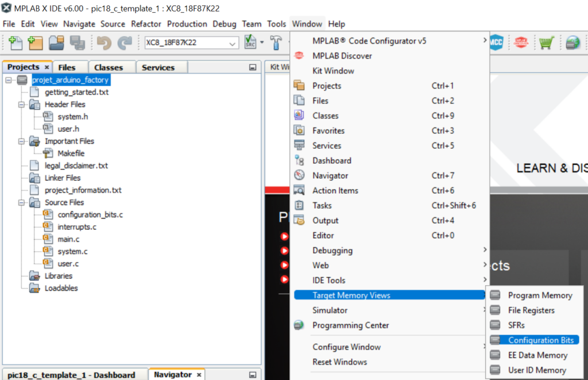Open the XC8_18F87K22 configuration dropdown
Viewport: 588px width, 380px height.
pyautogui.click(x=233, y=44)
